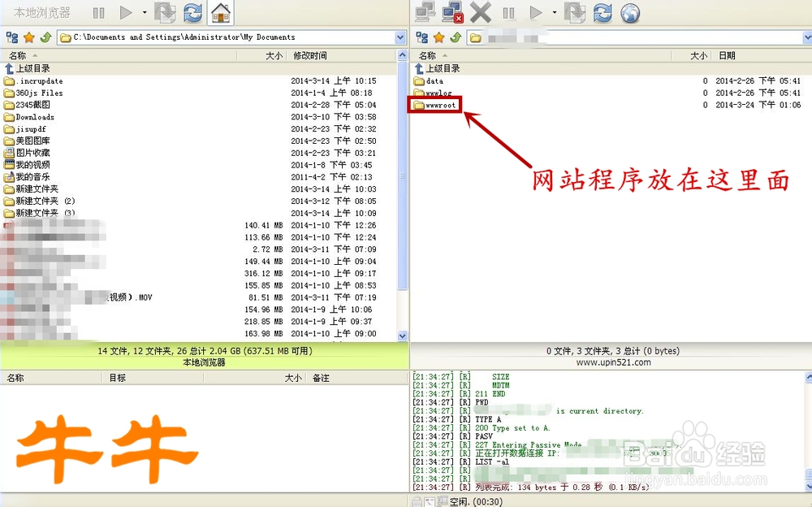Click log panel scrollbar up arrow
This screenshot has width=812, height=507.
pos(809,377)
